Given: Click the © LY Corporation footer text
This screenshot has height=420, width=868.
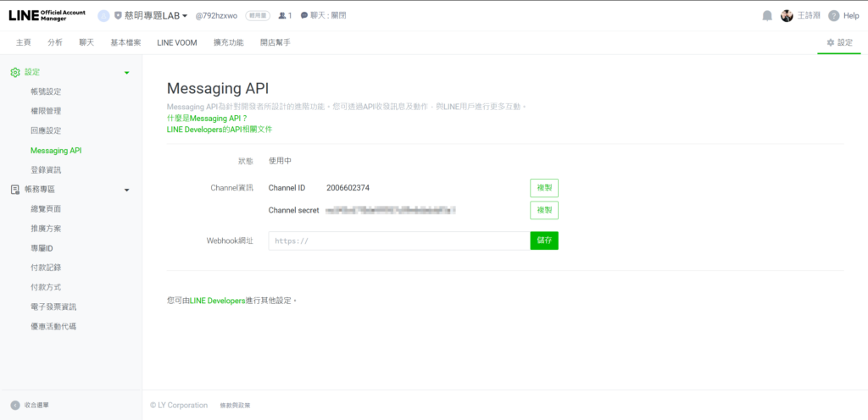Looking at the screenshot, I should coord(179,405).
